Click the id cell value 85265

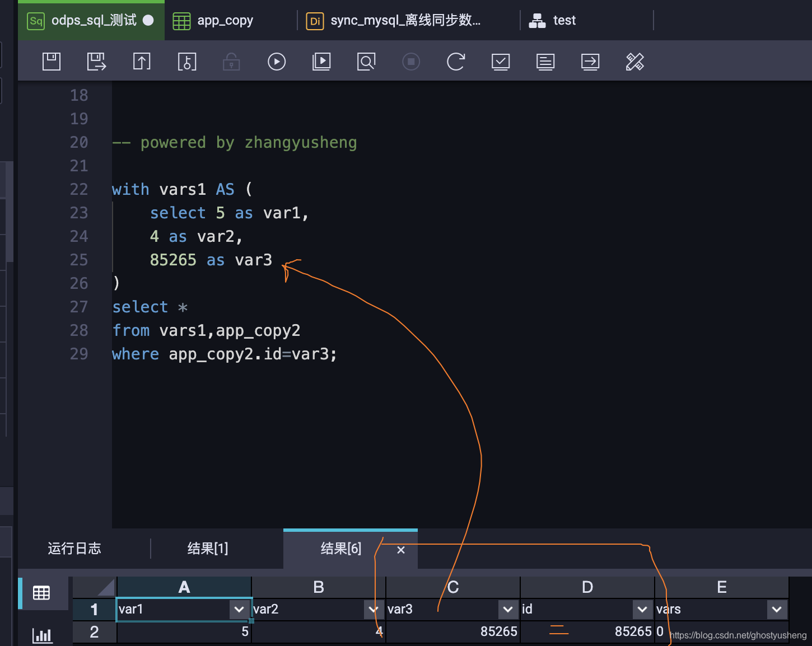587,632
